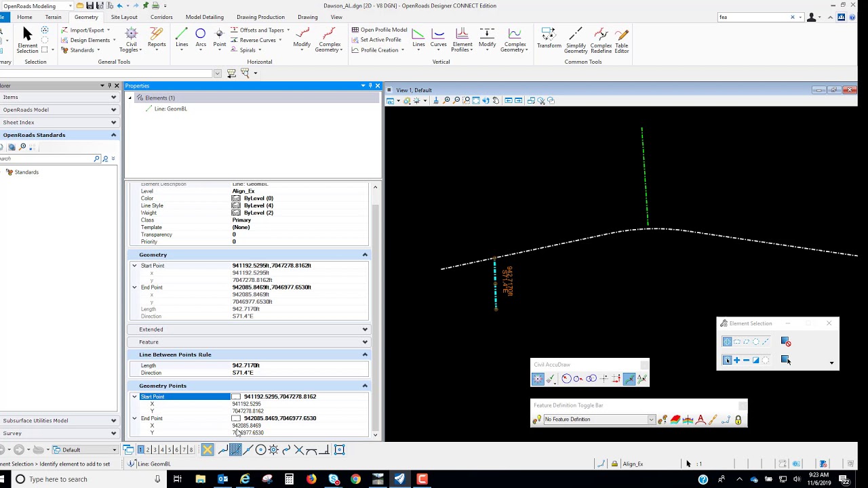Click Set Active Profile button
Screen dimensions: 868x488
[376, 39]
